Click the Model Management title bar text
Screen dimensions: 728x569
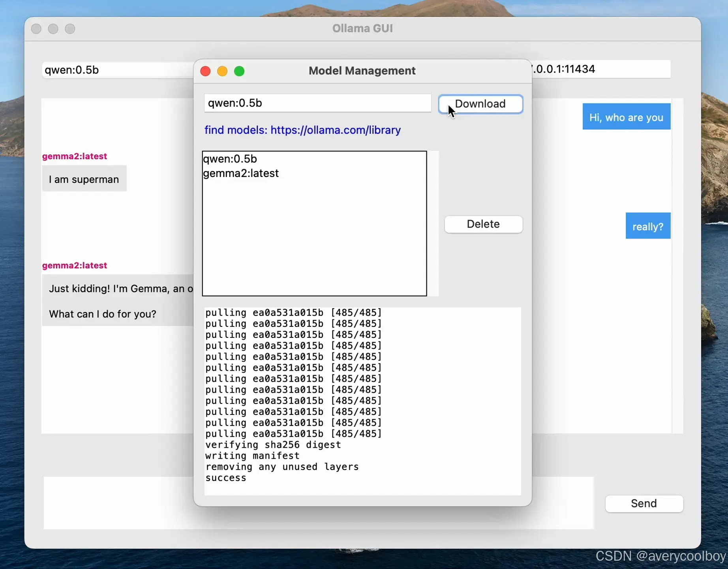coord(362,71)
